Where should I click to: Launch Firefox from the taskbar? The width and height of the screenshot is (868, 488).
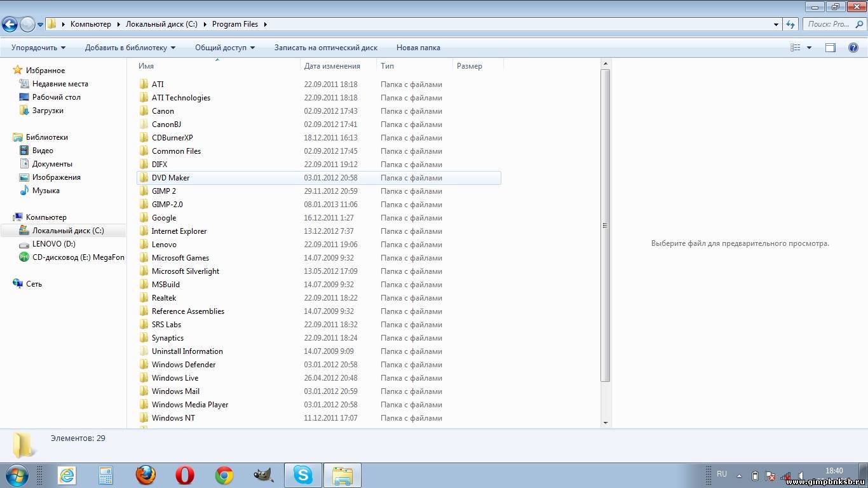[146, 475]
